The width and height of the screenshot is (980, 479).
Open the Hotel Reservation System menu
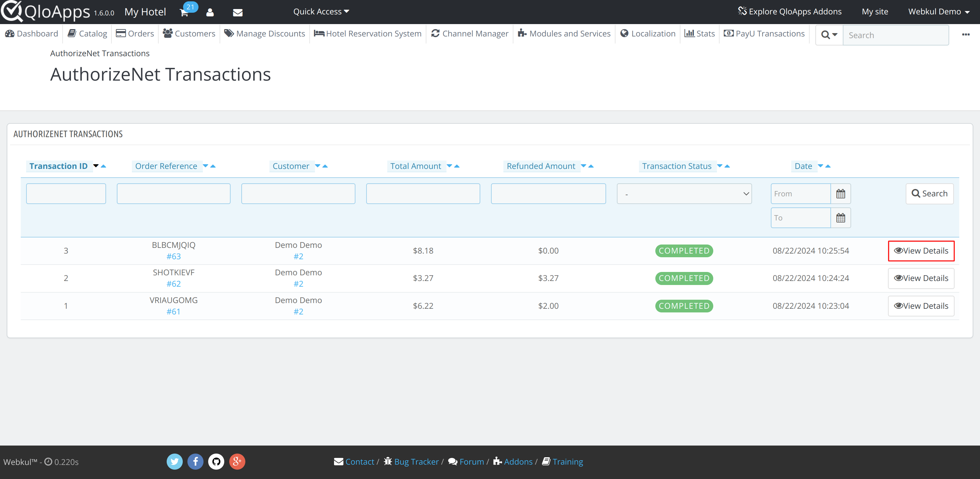pos(368,33)
